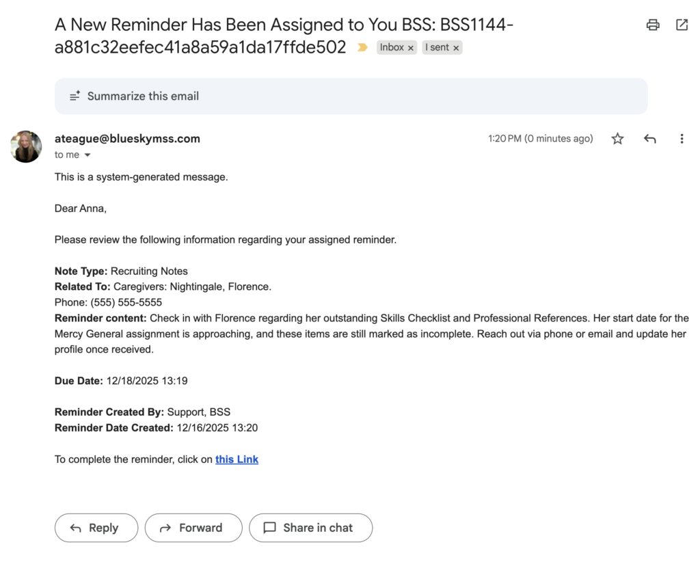Toggle the yellow importance marker beside the subject
700x588 pixels.
coord(362,48)
